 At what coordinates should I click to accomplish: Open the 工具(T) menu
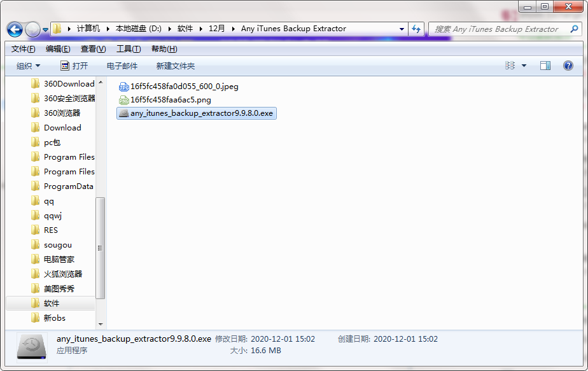tap(129, 49)
